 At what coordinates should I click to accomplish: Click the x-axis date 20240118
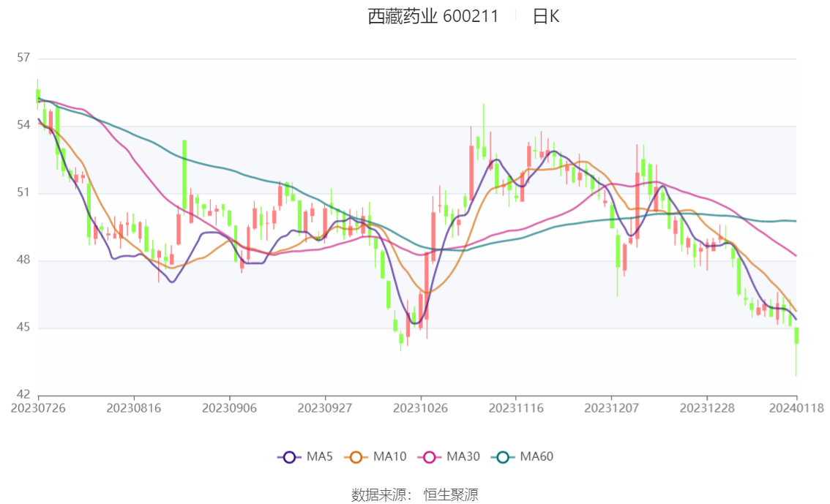tap(796, 408)
